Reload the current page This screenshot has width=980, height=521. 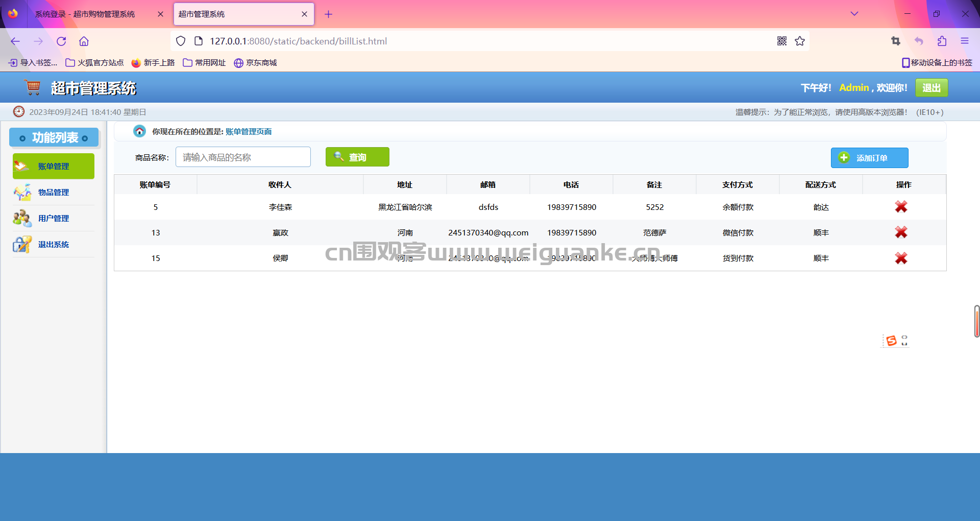(61, 41)
